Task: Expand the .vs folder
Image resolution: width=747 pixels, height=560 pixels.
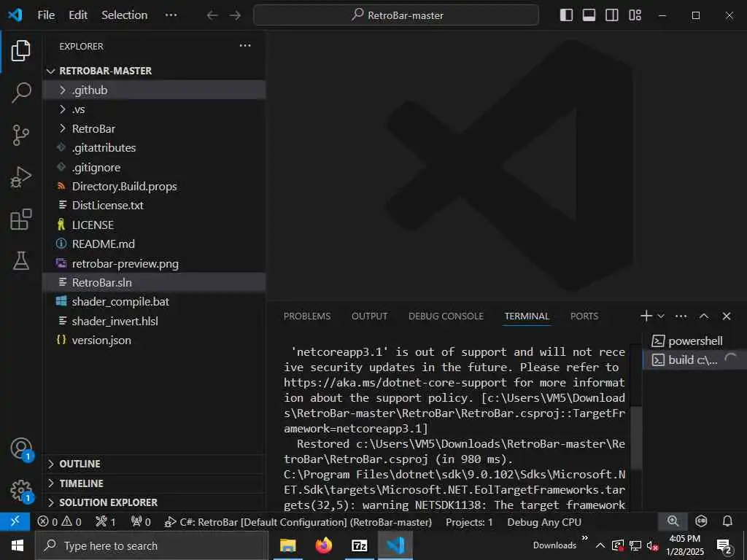Action: [x=154, y=109]
